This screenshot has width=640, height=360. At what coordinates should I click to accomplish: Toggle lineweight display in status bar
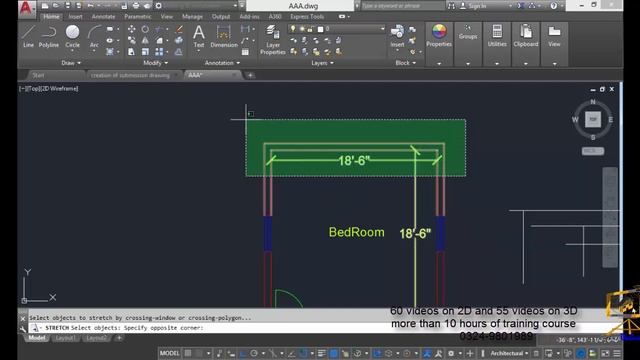[322, 353]
